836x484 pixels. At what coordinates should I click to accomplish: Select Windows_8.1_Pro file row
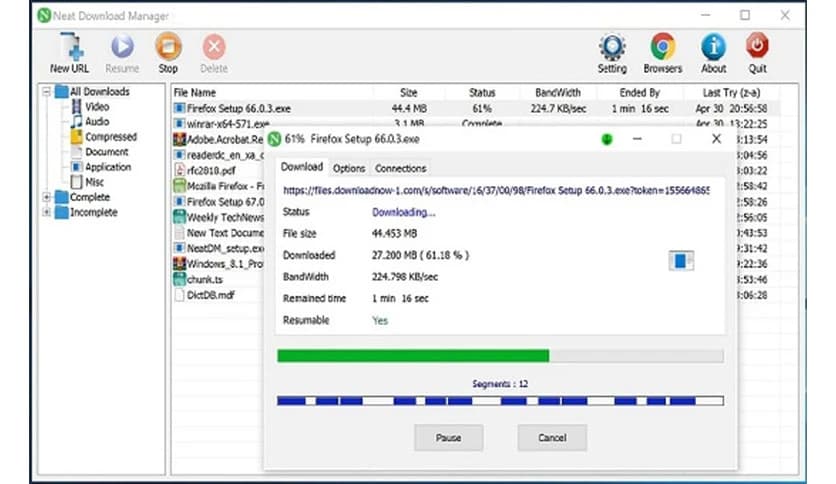(x=218, y=264)
